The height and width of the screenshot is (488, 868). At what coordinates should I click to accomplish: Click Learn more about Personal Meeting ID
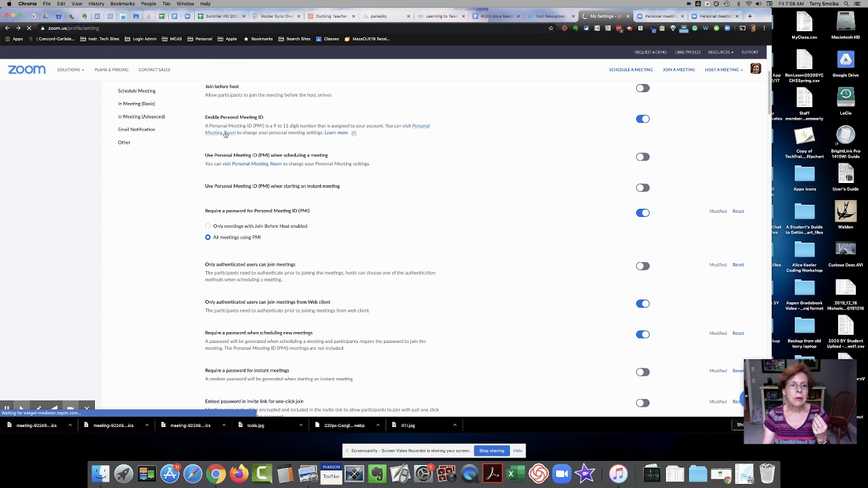click(336, 133)
